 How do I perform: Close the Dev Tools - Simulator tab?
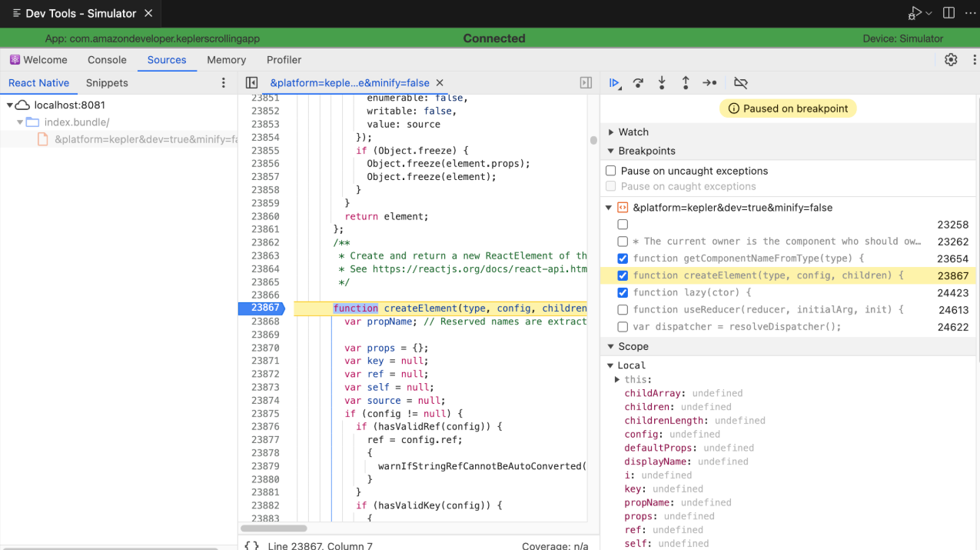coord(149,14)
